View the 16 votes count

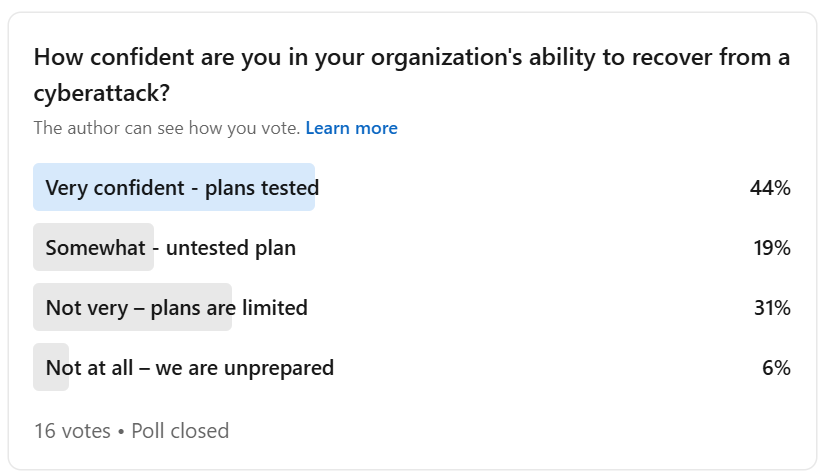tap(72, 431)
